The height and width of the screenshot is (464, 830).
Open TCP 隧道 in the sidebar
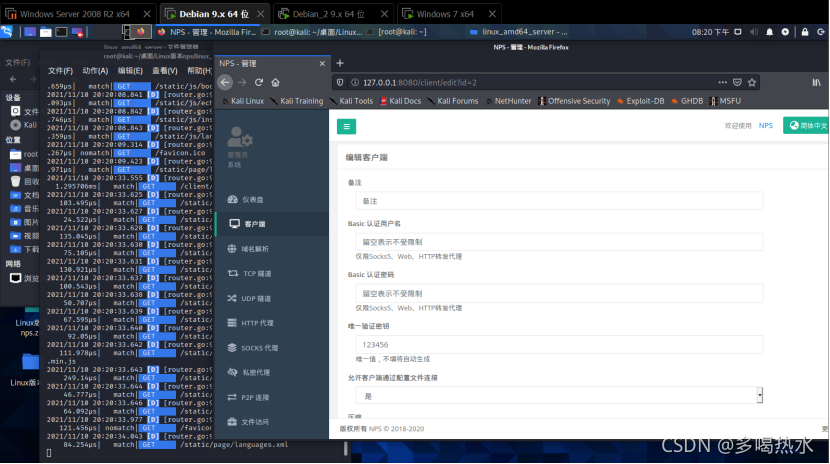coord(272,274)
